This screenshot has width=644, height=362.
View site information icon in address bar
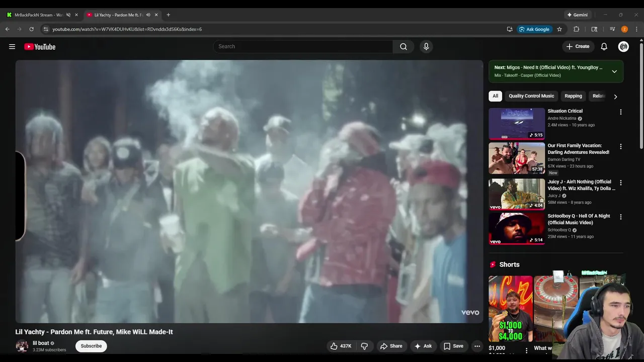click(x=46, y=29)
